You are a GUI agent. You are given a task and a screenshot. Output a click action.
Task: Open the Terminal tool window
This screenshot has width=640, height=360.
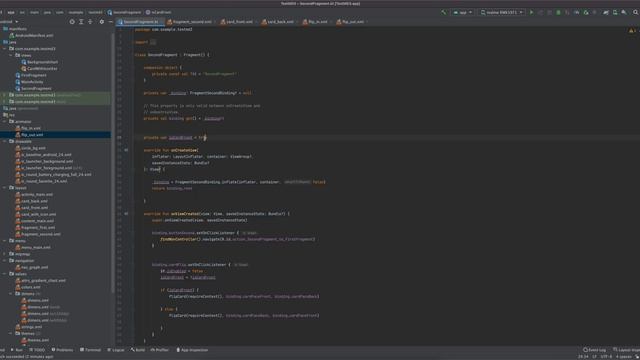[x=90, y=350]
